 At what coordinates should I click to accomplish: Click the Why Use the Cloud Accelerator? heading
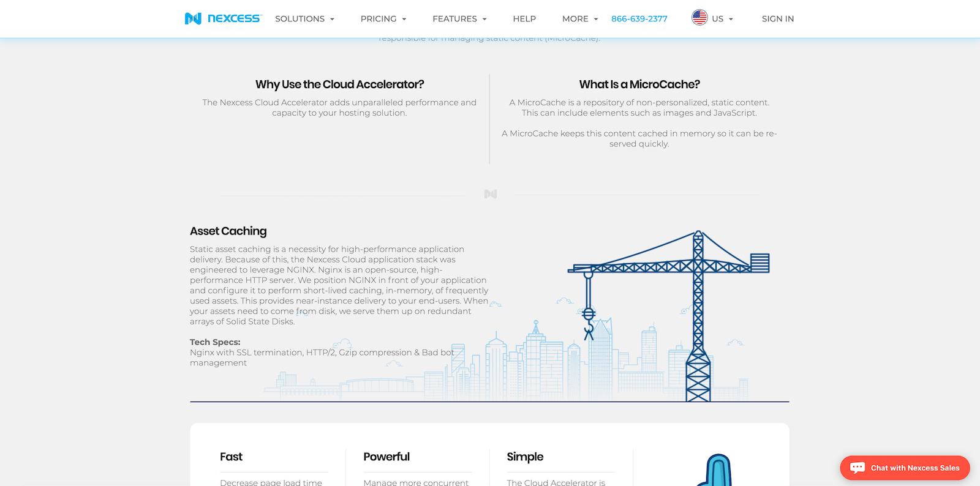pos(339,84)
